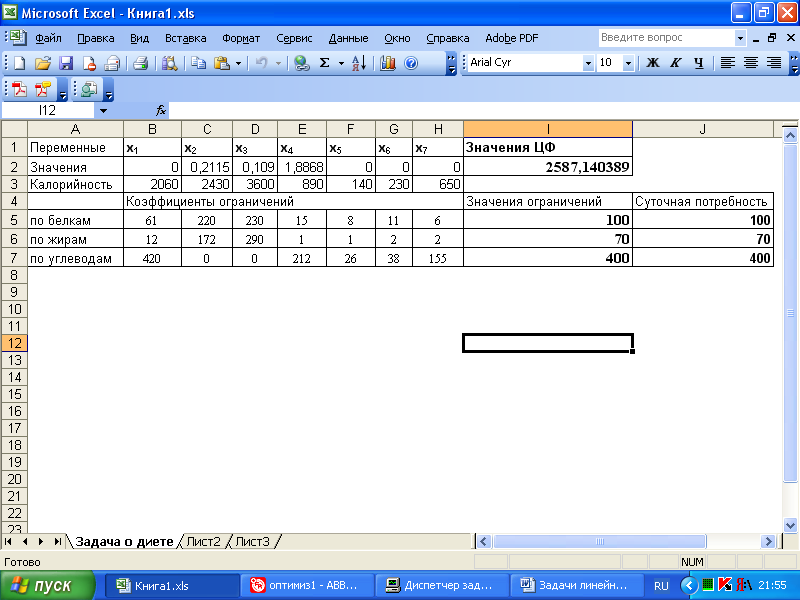This screenshot has width=800, height=600.
Task: Switch to Задачи линейн... Word taskbar button
Action: (577, 585)
